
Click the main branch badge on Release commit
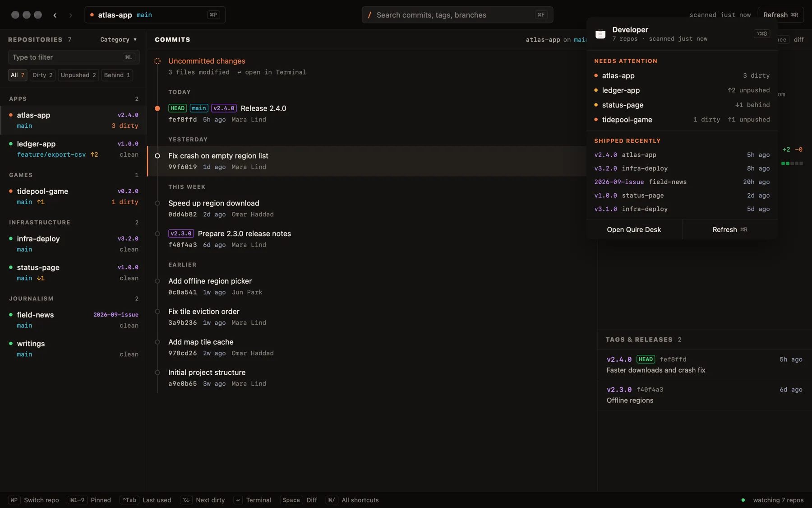click(199, 108)
